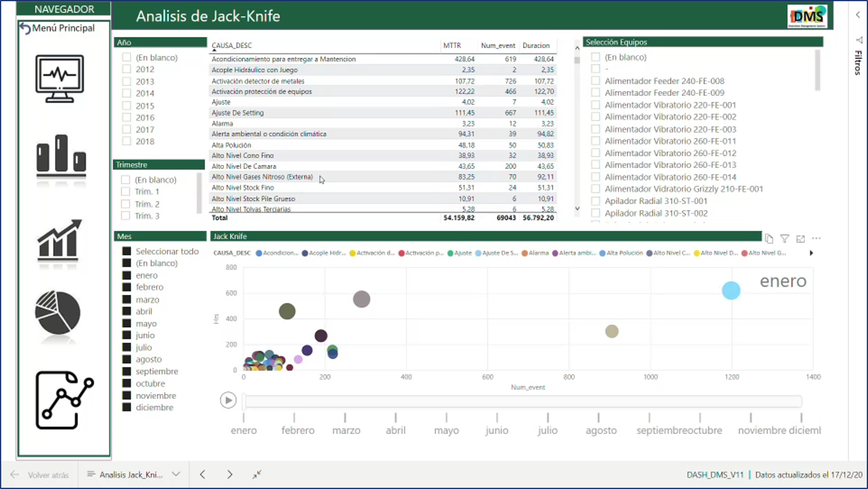Image resolution: width=868 pixels, height=489 pixels.
Task: Click the light blue bubble near 1200 events
Action: [731, 290]
